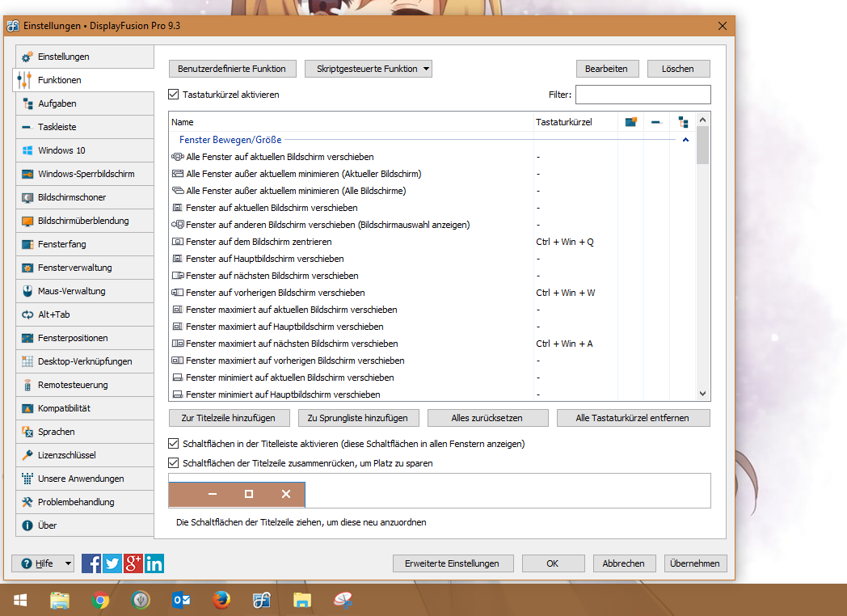Open the Fensterverwaltung tab in sidebar
The width and height of the screenshot is (847, 616).
pos(84,268)
